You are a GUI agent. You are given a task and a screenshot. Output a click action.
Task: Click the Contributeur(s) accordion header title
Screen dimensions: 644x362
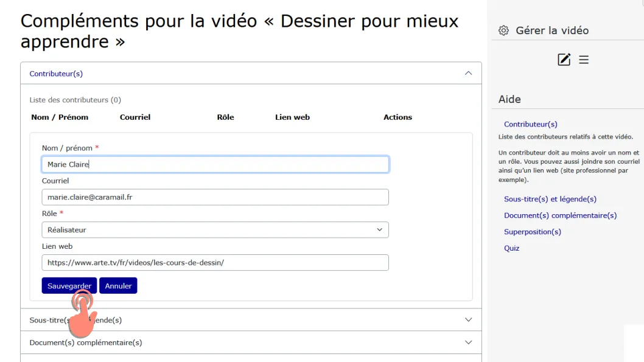56,74
